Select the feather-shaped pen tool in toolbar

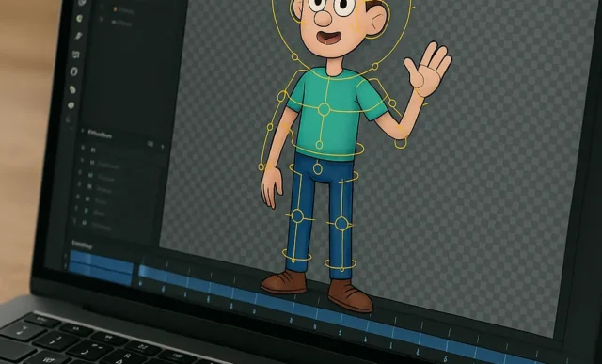(78, 36)
